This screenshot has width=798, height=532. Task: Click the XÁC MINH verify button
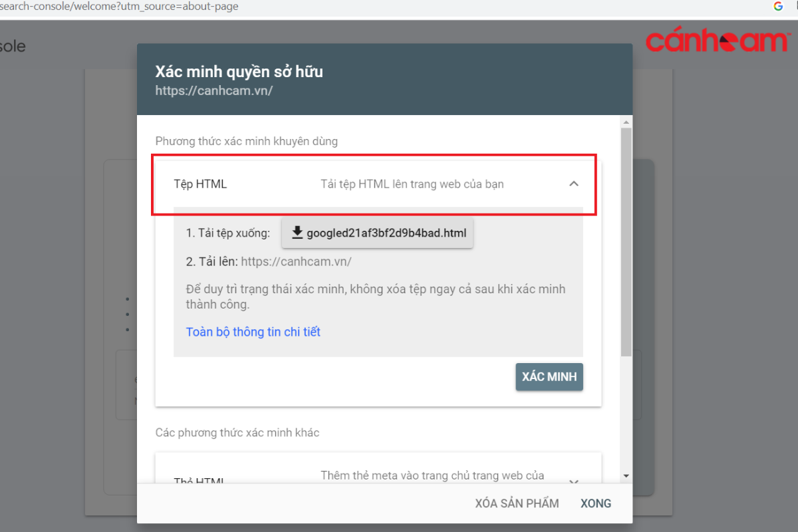(x=549, y=376)
